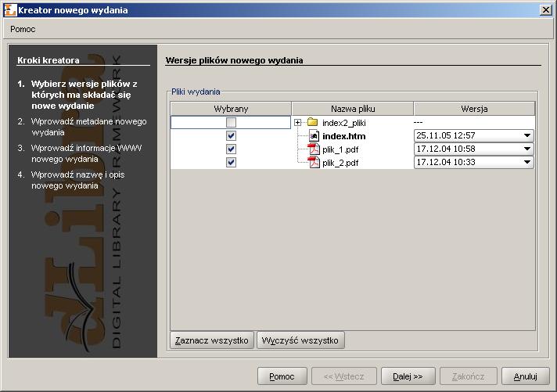Click the plik_1.pdf PDF icon
The width and height of the screenshot is (557, 392).
coord(314,149)
